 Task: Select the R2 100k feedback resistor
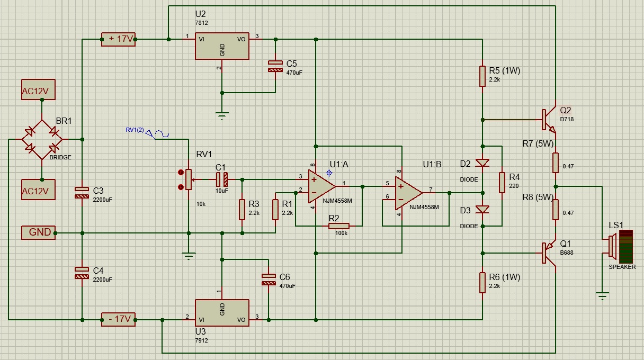click(338, 226)
